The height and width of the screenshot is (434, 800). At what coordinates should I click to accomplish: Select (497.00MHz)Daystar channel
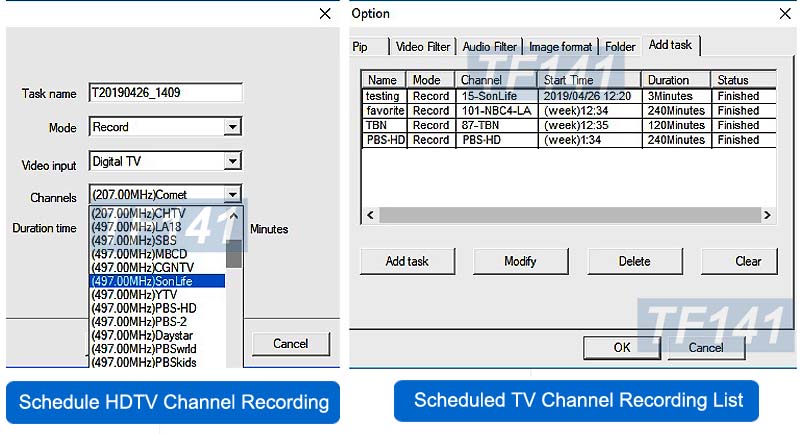coord(157,336)
